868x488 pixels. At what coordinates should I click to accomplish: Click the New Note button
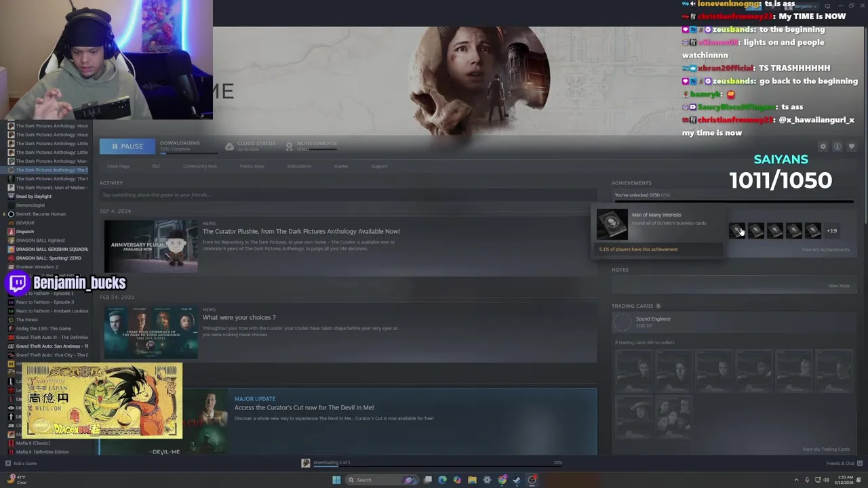839,286
